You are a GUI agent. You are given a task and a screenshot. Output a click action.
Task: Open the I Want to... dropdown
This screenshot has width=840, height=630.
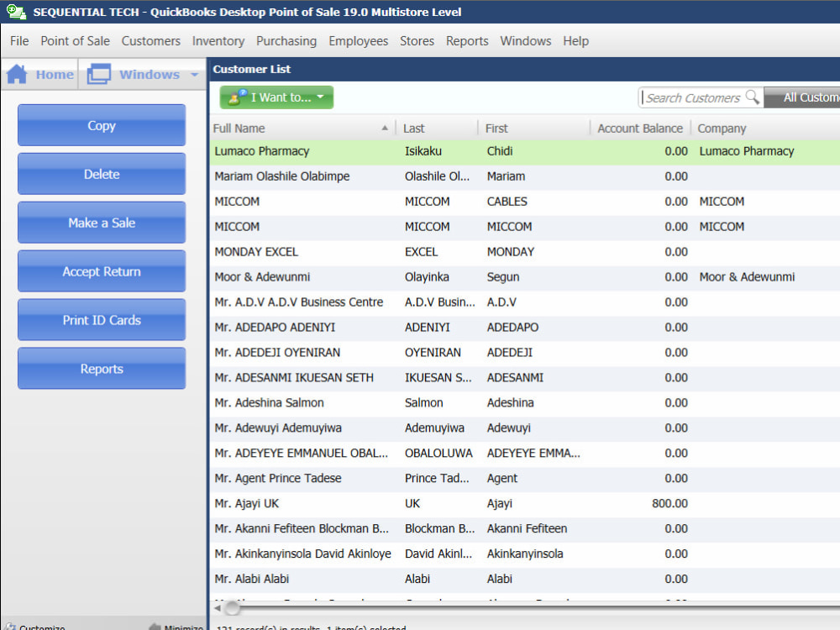click(x=276, y=97)
